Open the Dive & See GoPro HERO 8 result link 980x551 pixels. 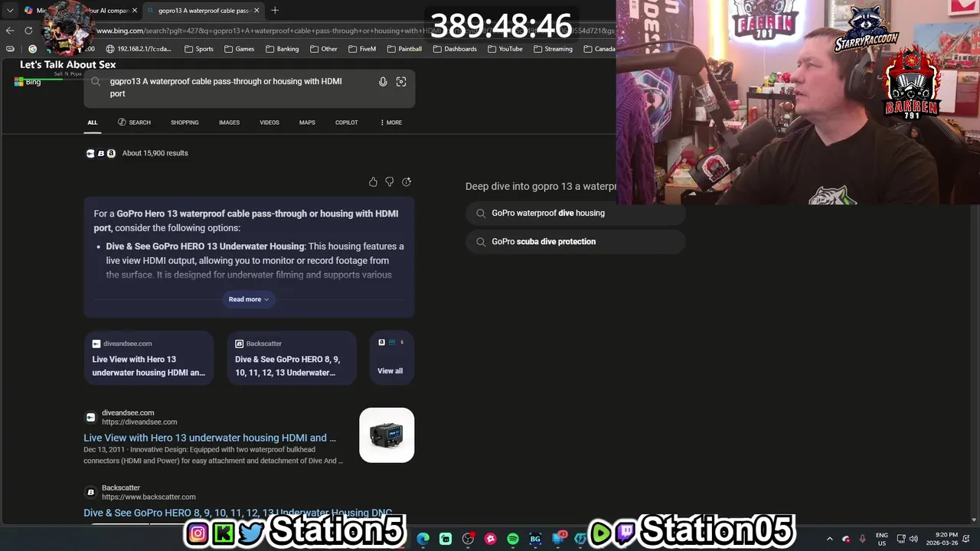click(x=238, y=513)
